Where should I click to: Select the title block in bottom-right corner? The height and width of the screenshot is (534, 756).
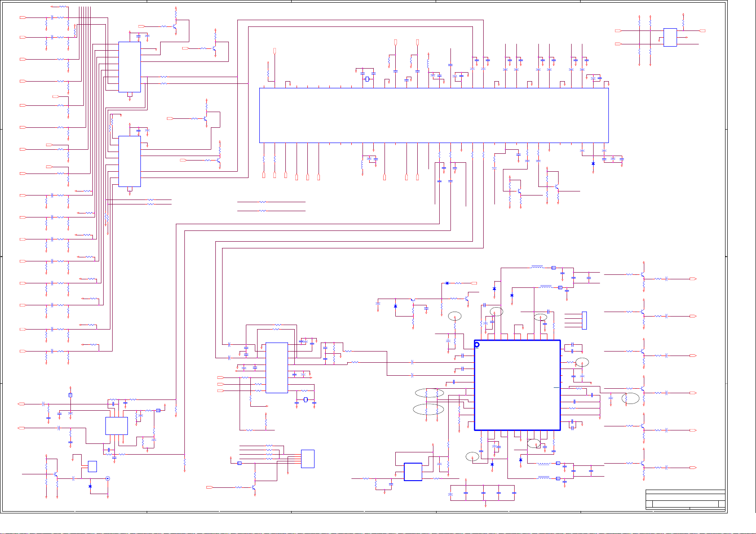[x=685, y=499]
